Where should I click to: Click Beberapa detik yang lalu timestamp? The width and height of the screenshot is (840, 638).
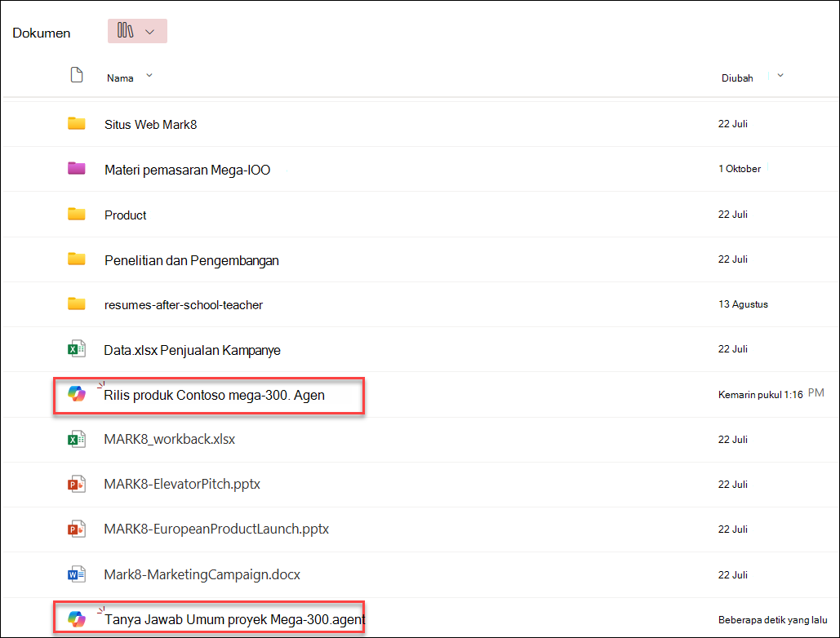click(x=772, y=620)
